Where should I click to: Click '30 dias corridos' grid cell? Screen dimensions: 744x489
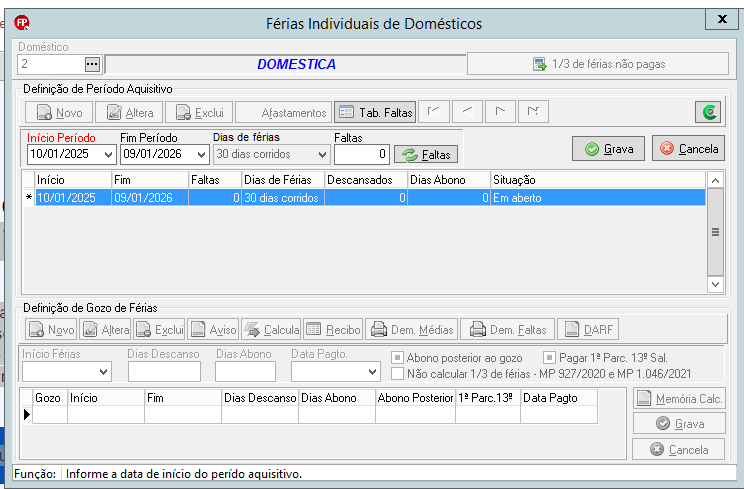pyautogui.click(x=283, y=198)
